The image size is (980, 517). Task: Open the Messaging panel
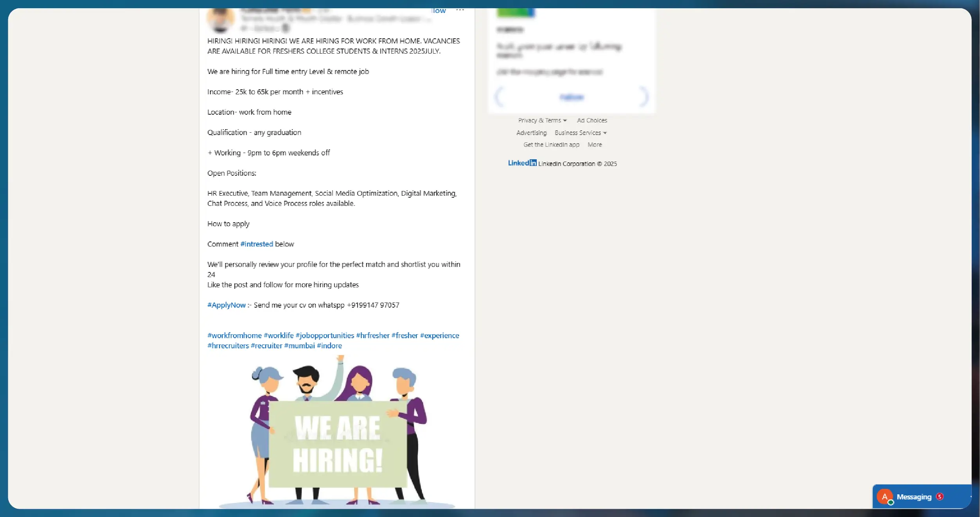(914, 497)
